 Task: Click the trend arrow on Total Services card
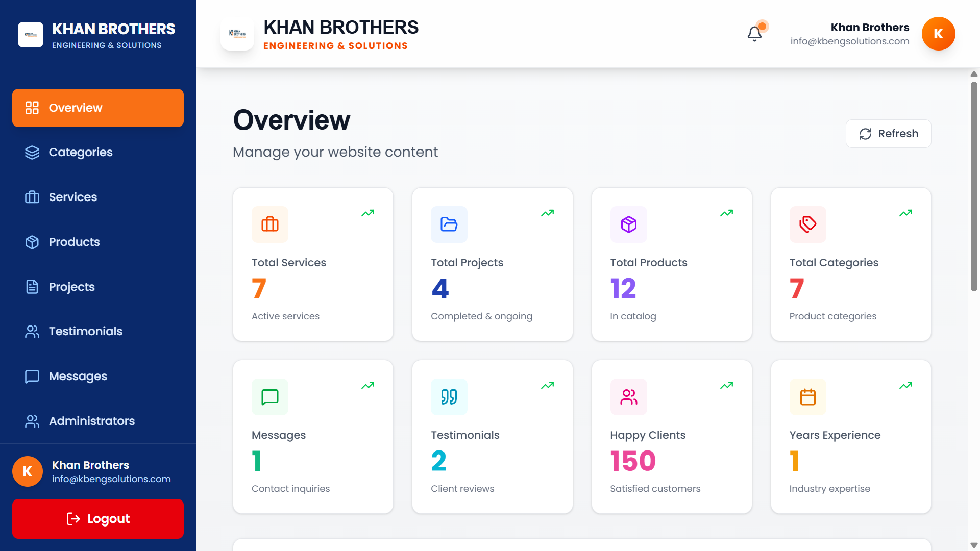(x=368, y=213)
